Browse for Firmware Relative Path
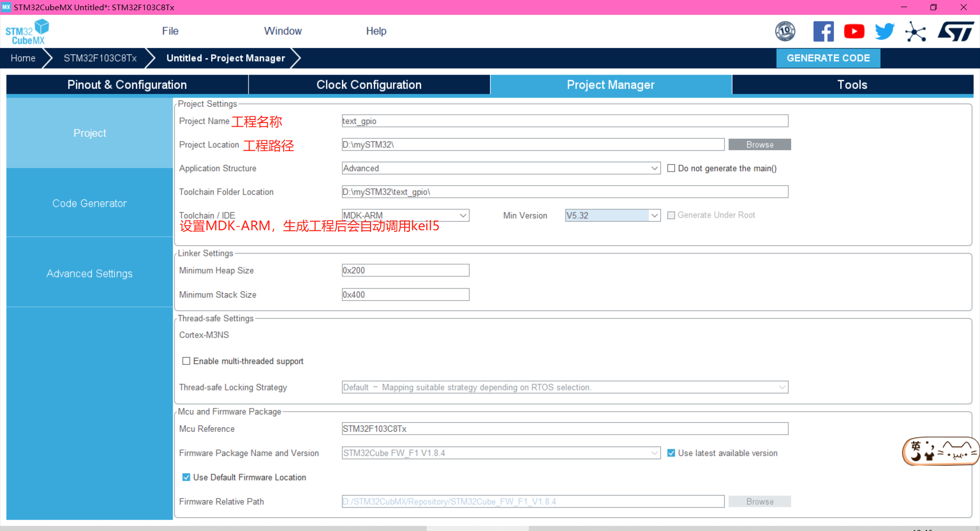 [x=759, y=501]
